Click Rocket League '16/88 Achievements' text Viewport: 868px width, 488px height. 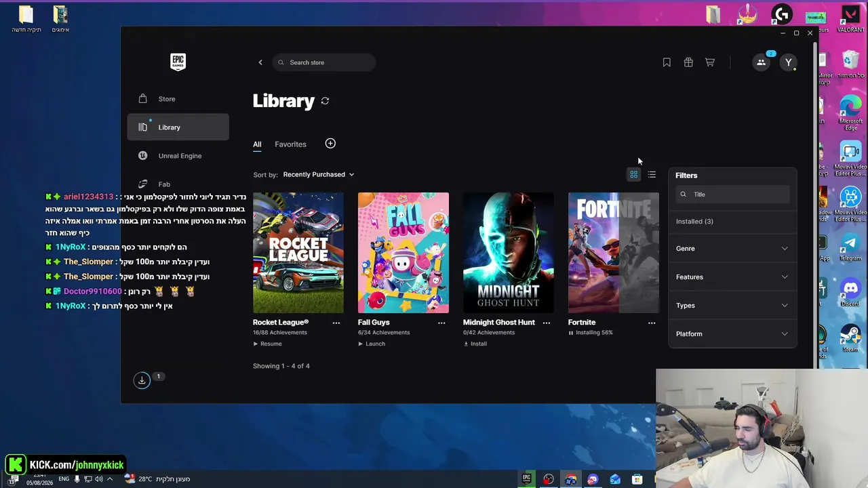(280, 333)
